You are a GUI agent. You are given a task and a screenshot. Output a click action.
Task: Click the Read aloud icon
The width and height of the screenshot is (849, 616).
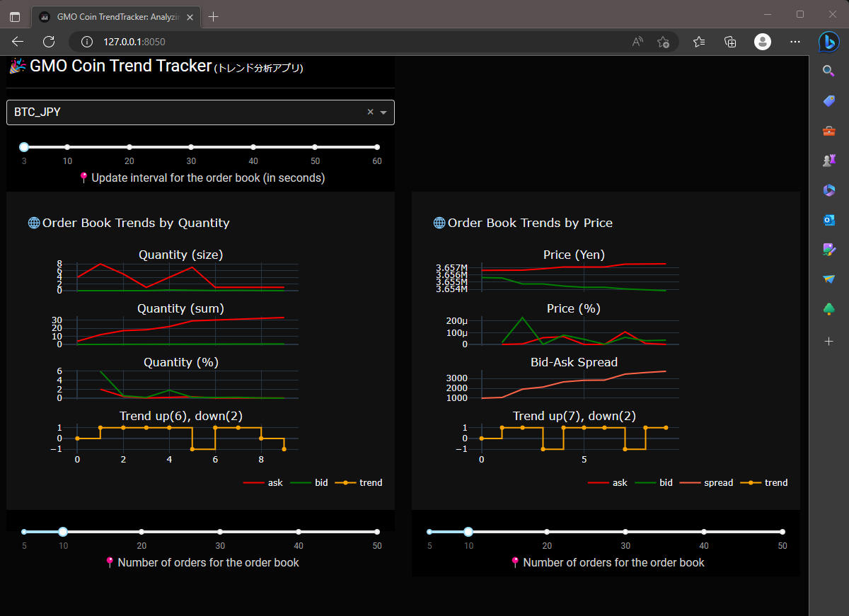[637, 42]
